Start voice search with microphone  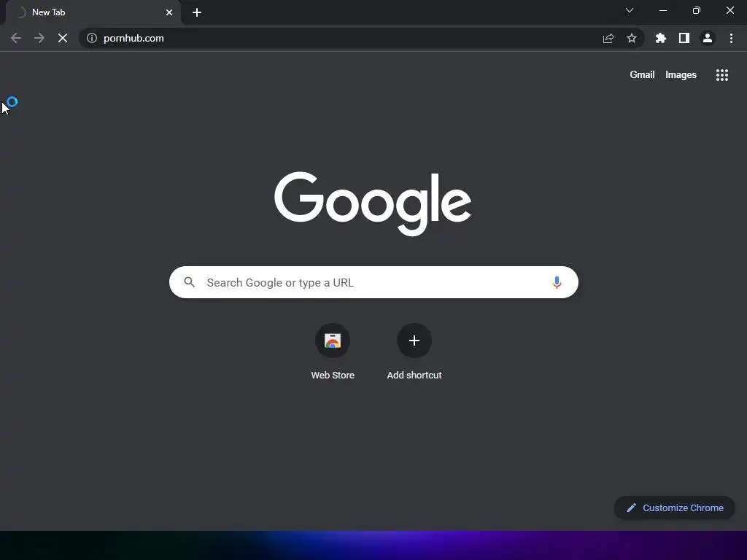tap(557, 282)
